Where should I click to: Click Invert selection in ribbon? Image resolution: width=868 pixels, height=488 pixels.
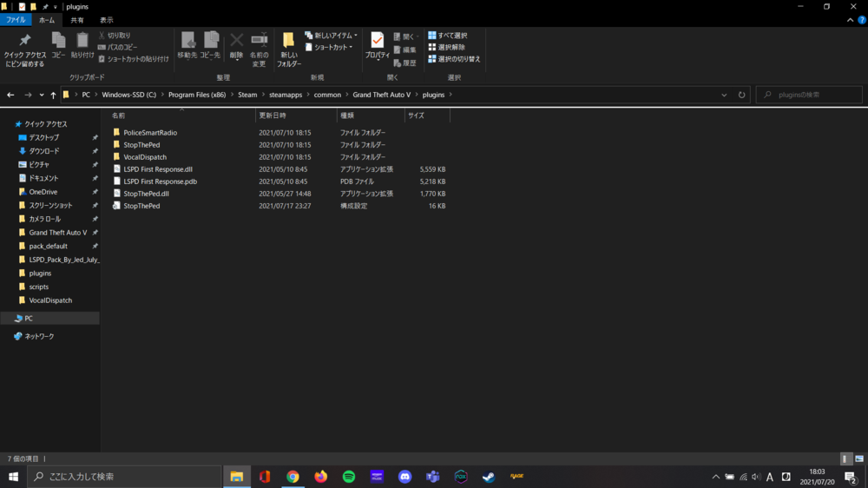click(x=454, y=59)
